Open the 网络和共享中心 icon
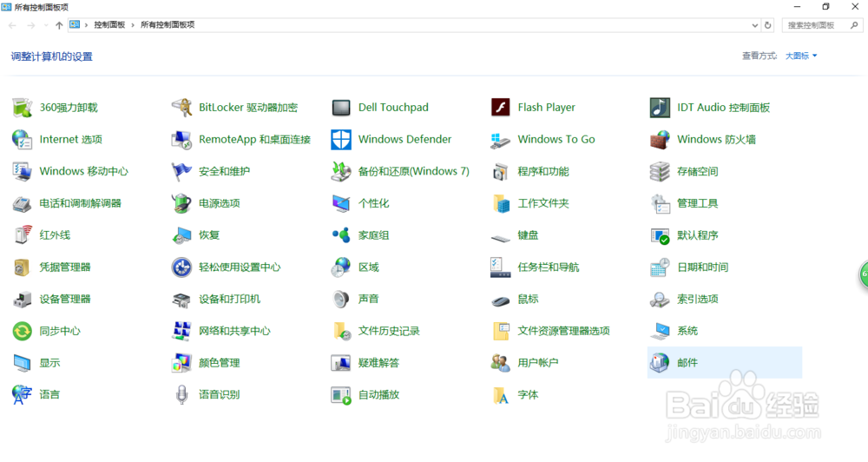 pos(181,331)
